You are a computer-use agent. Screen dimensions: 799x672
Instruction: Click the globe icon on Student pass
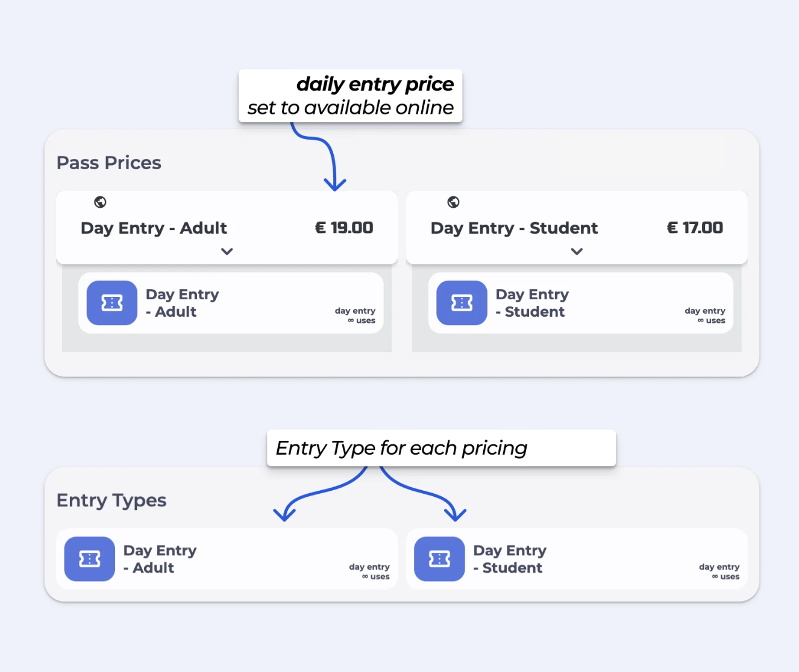point(453,202)
